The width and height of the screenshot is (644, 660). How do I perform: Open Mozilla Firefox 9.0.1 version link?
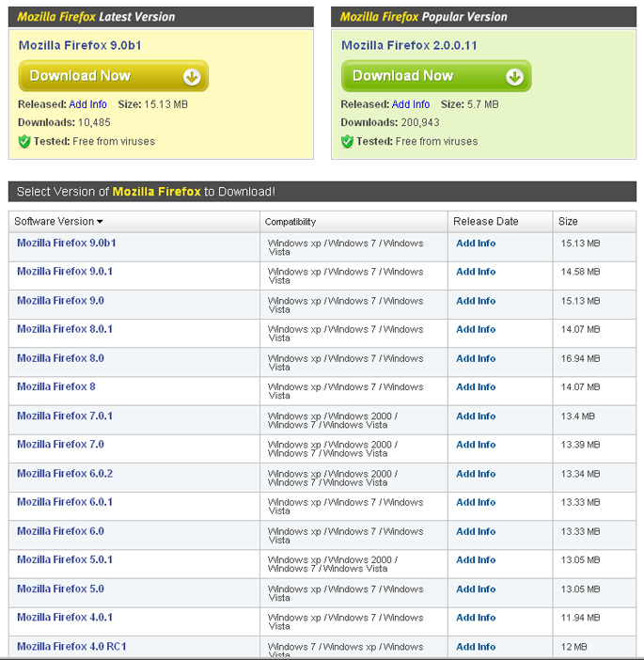(65, 272)
